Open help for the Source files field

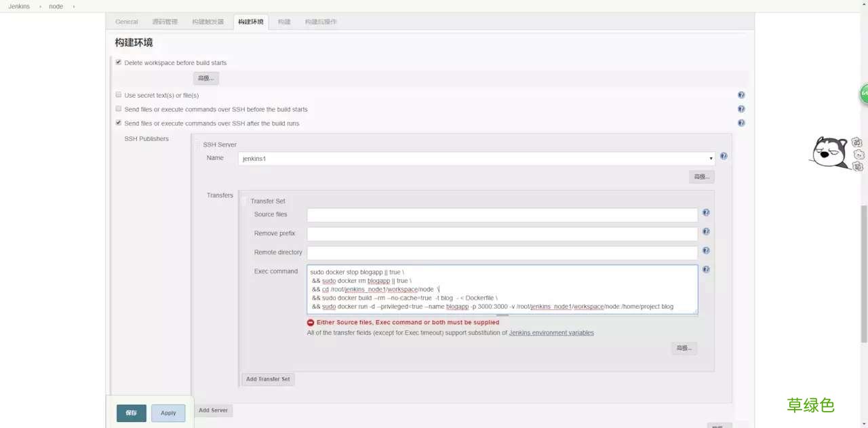click(x=705, y=212)
